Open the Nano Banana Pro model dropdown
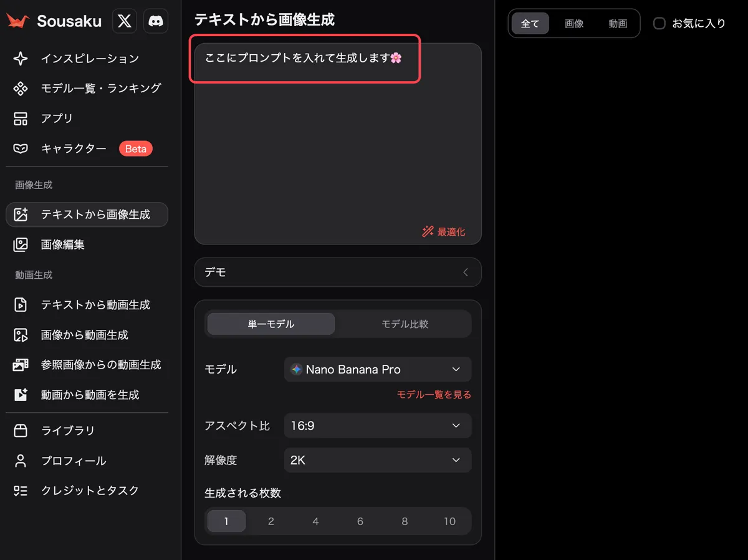 378,369
